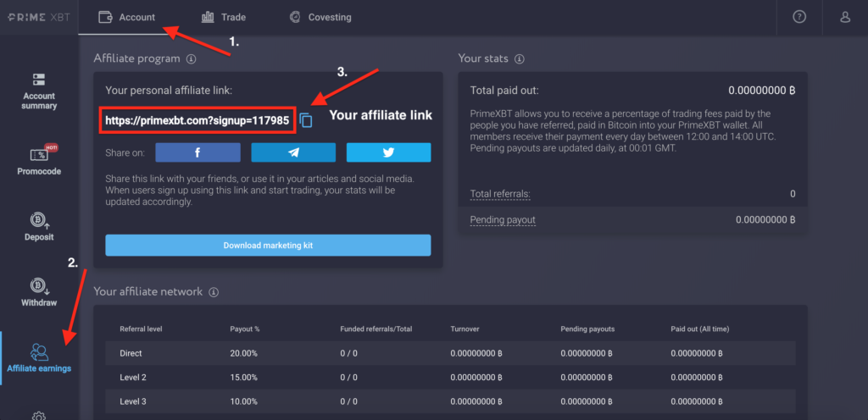This screenshot has height=420, width=868.
Task: Click the Paid out (All time) header
Action: (700, 329)
